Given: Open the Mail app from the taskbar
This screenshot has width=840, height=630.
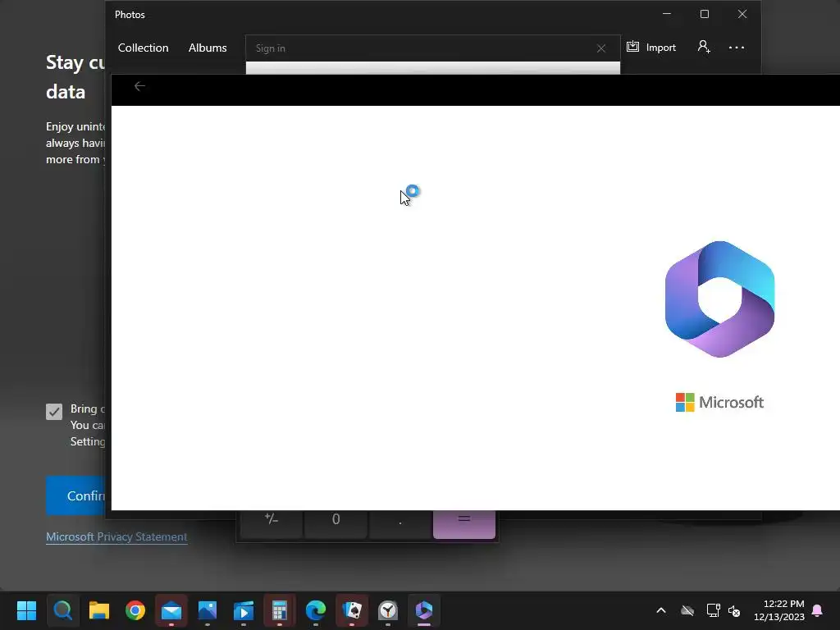Looking at the screenshot, I should click(x=171, y=610).
